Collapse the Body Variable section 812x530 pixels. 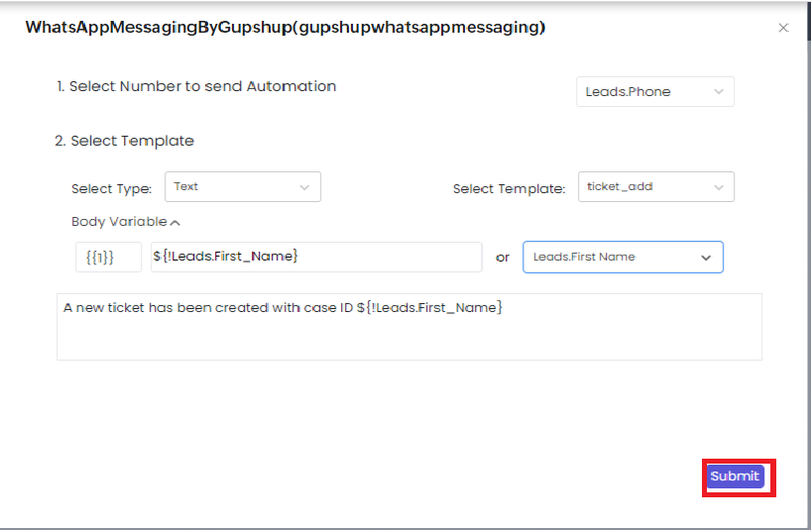pos(126,222)
